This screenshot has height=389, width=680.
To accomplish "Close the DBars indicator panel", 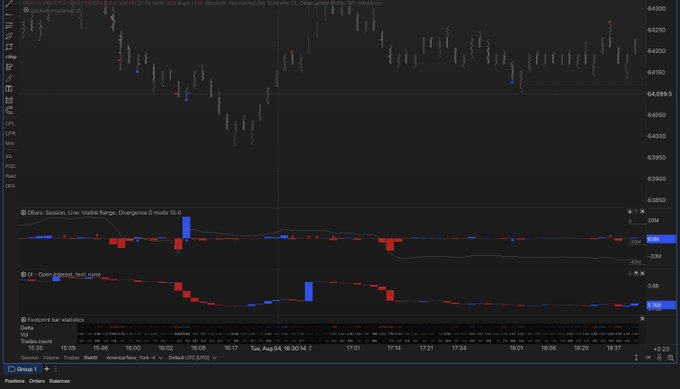I will point(642,212).
